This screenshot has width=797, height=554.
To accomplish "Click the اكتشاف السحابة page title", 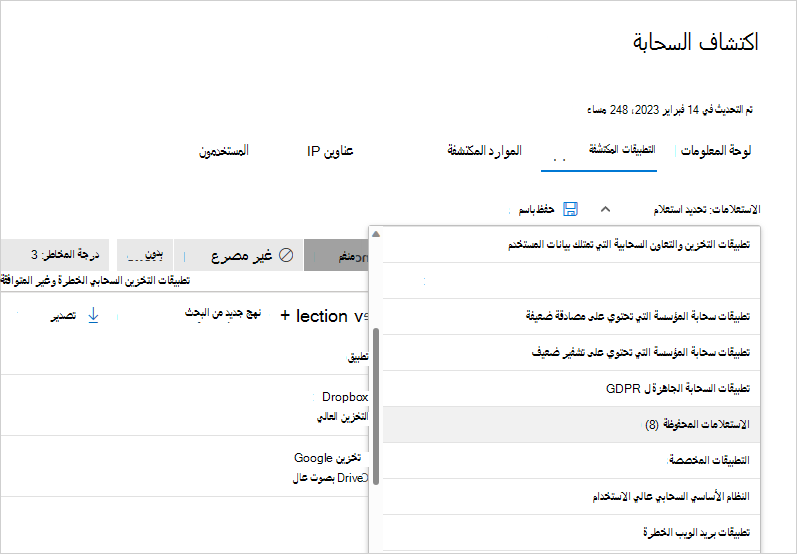I will (x=695, y=42).
